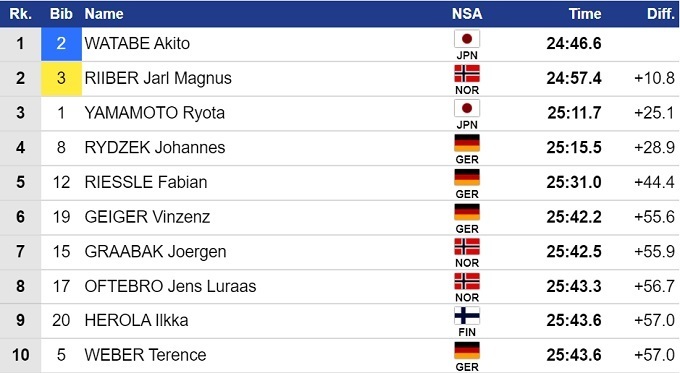Select the yellow bib 3 cell
680x373 pixels.
click(x=61, y=79)
